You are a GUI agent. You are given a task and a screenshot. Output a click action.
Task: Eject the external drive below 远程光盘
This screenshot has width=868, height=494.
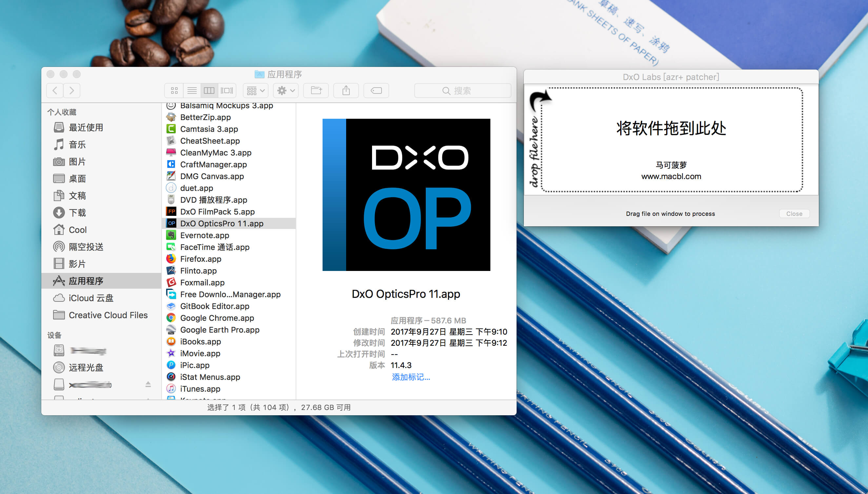[x=148, y=384]
